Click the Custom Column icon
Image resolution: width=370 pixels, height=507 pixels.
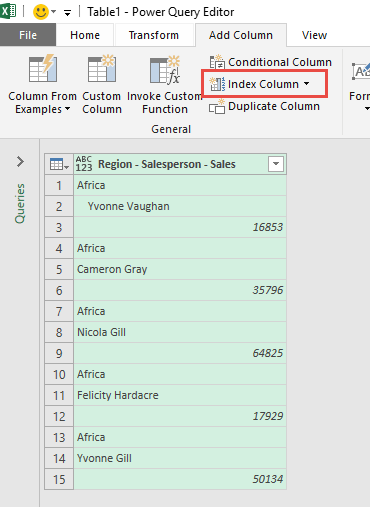click(102, 68)
